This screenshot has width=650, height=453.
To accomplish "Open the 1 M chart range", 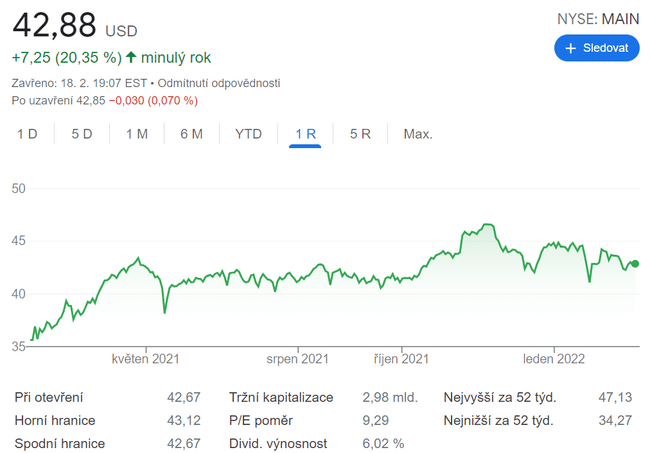I will [137, 134].
